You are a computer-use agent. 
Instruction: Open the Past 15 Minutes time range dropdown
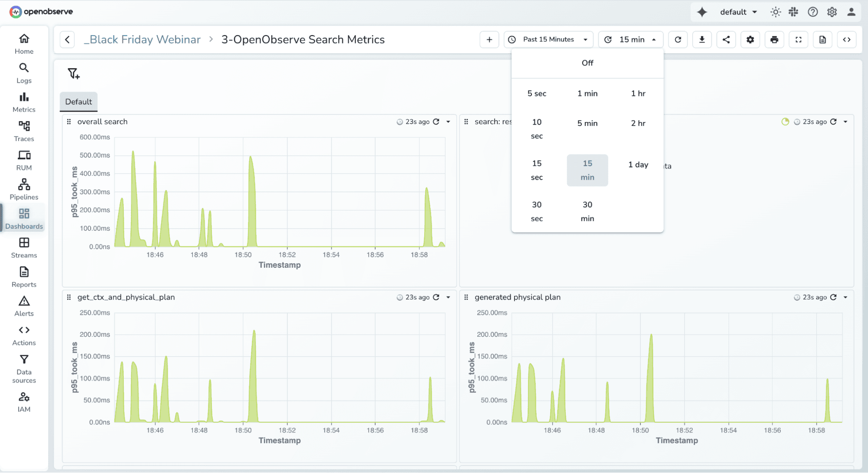point(548,39)
